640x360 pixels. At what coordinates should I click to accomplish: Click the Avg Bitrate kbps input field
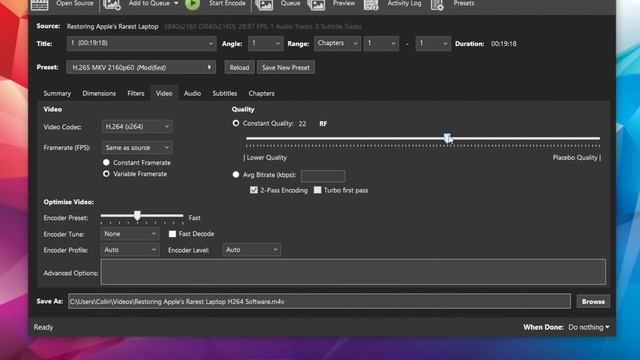(323, 176)
